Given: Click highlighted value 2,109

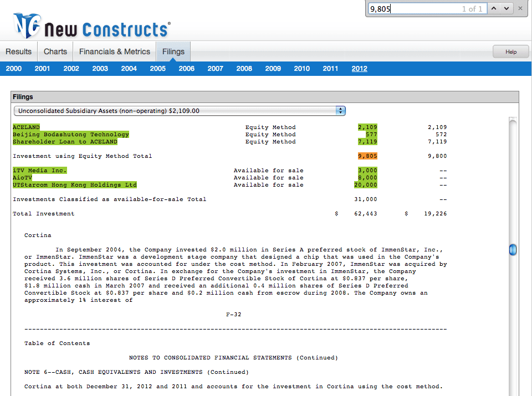Looking at the screenshot, I should [367, 127].
